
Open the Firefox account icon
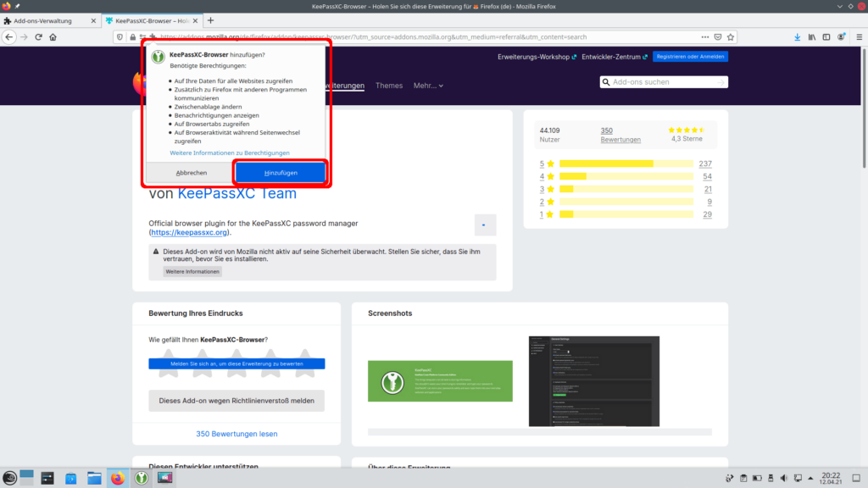point(842,37)
